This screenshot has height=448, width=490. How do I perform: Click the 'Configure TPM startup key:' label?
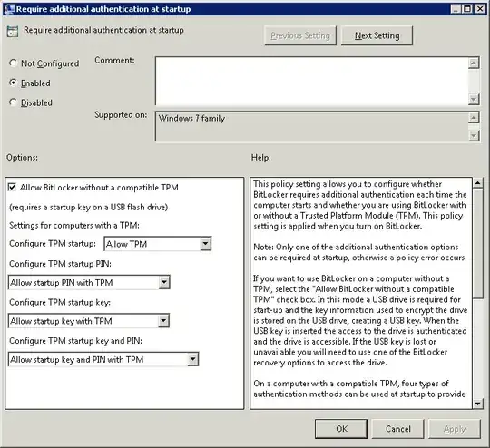[x=60, y=302]
